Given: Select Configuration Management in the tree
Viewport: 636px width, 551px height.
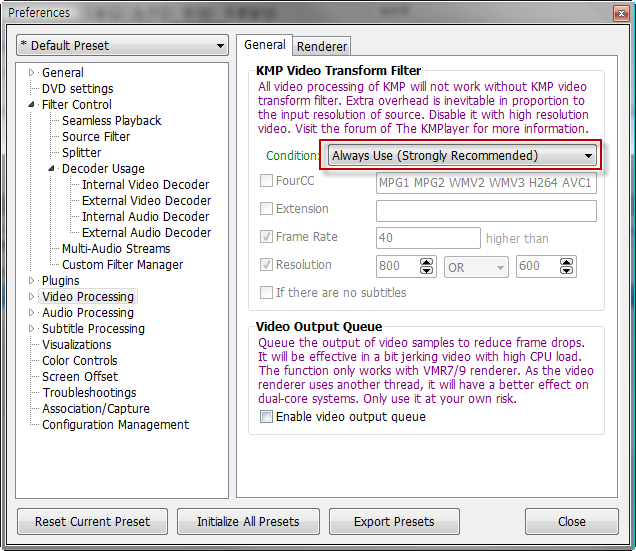Looking at the screenshot, I should coord(115,424).
